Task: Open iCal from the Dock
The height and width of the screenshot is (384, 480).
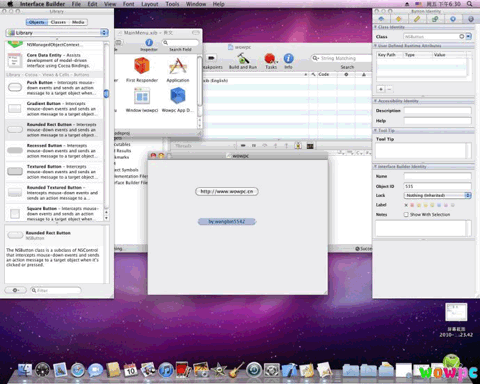Action: 130,370
